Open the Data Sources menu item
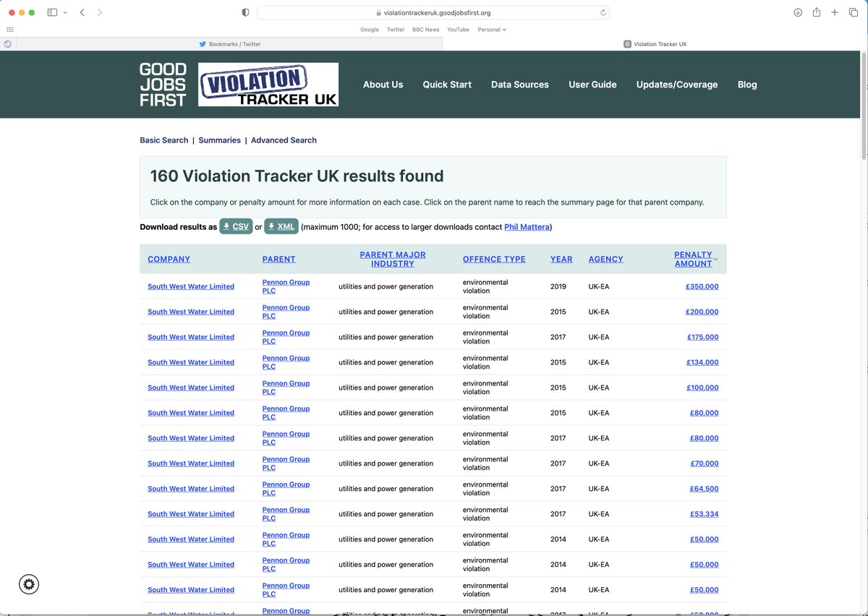Image resolution: width=868 pixels, height=616 pixels. 520,85
